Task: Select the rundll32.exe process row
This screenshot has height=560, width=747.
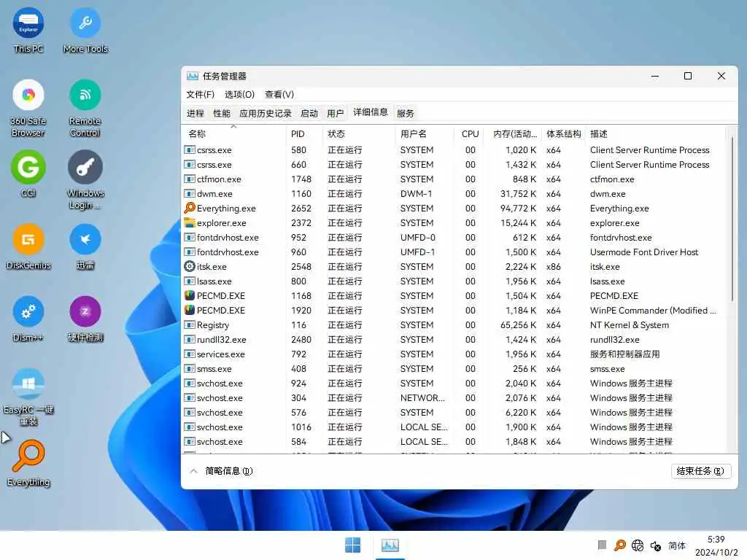Action: tap(454, 340)
